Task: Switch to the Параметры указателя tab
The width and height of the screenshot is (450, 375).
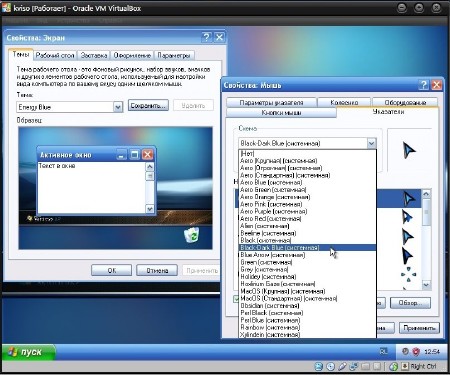Action: click(x=271, y=102)
